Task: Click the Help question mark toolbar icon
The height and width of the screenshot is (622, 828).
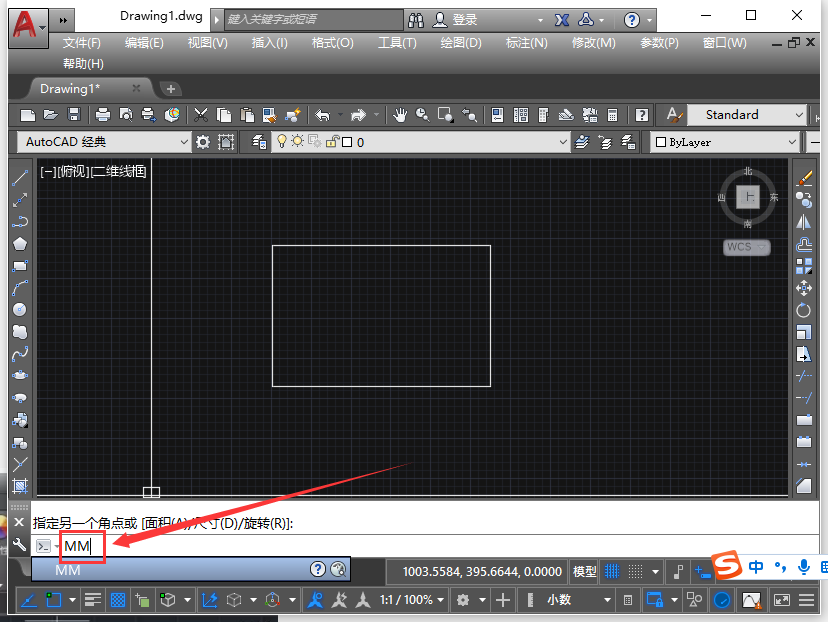Action: pos(642,115)
